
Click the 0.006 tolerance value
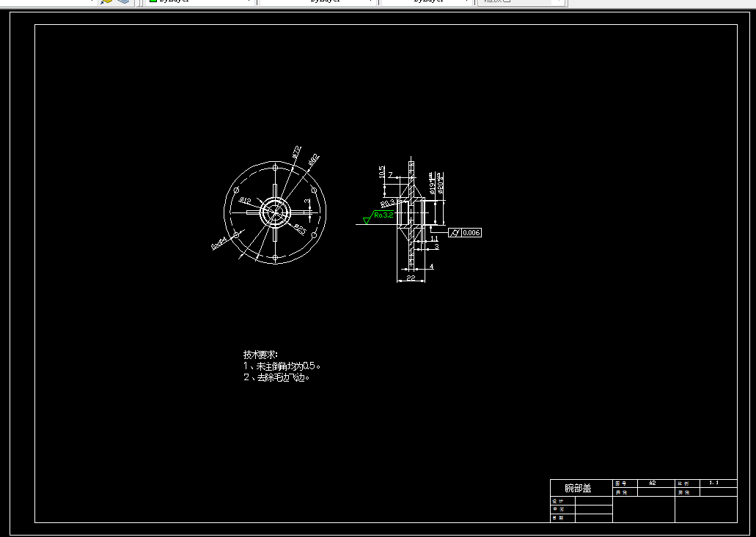tap(471, 233)
